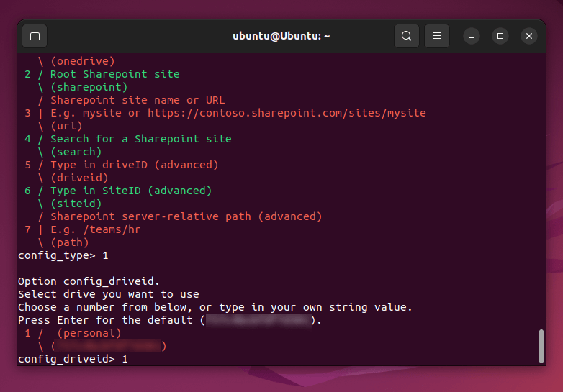Viewport: 563px width, 392px height.
Task: Click the config_type> 1 line
Action: point(63,255)
